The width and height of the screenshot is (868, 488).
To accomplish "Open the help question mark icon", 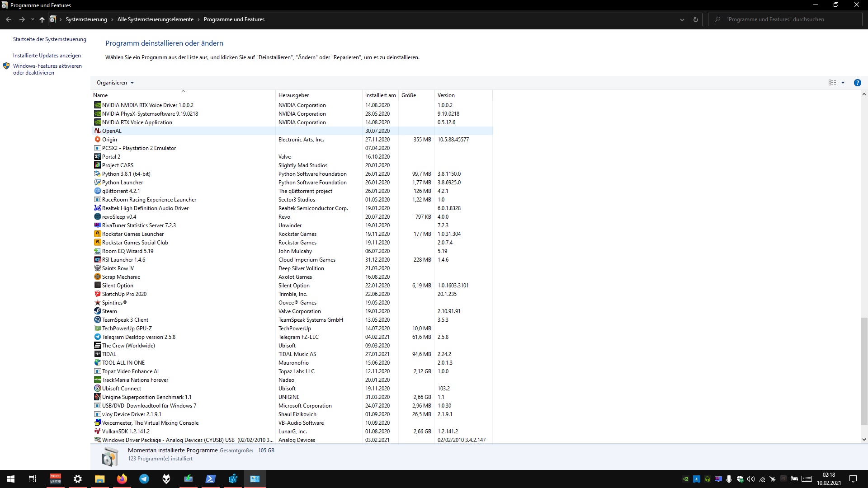I will pyautogui.click(x=857, y=83).
